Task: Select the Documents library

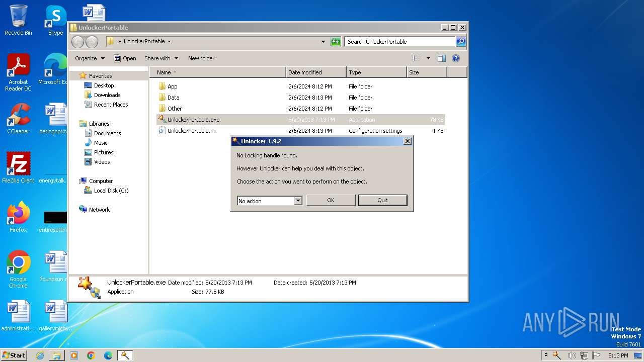Action: 107,133
